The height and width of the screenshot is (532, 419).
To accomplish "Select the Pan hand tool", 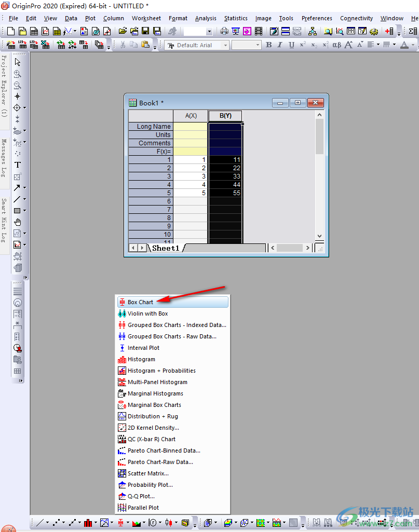I will pyautogui.click(x=18, y=222).
